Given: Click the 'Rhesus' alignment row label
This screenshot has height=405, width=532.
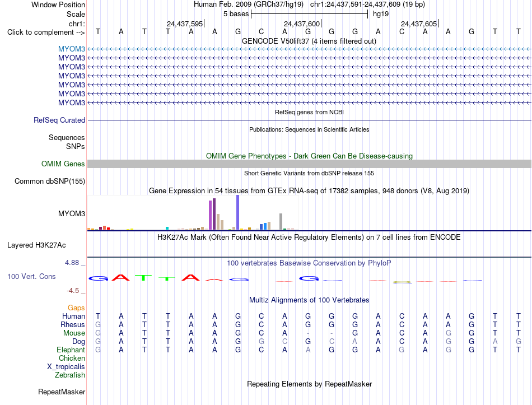Looking at the screenshot, I should [x=73, y=325].
